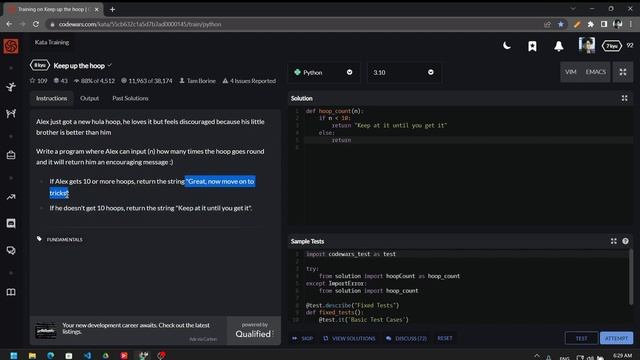Toggle fullscreen editor mode icon
Screen dimensions: 640x360
click(x=623, y=72)
